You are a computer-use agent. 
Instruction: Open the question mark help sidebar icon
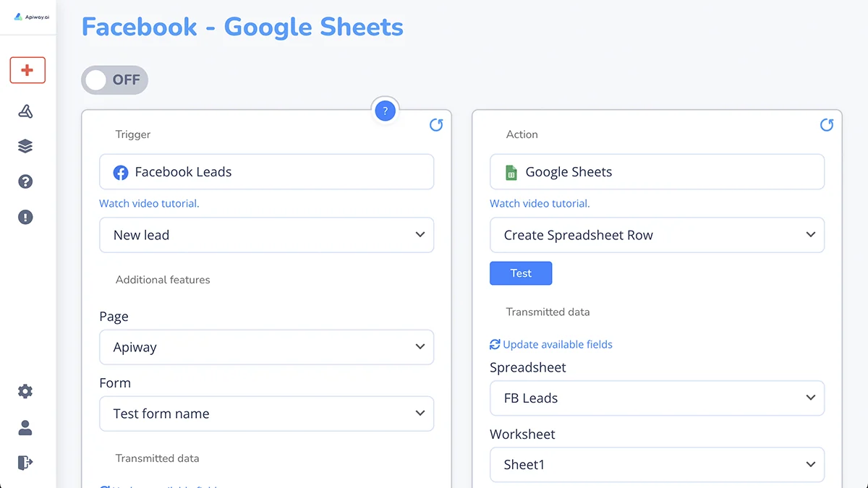(x=25, y=181)
